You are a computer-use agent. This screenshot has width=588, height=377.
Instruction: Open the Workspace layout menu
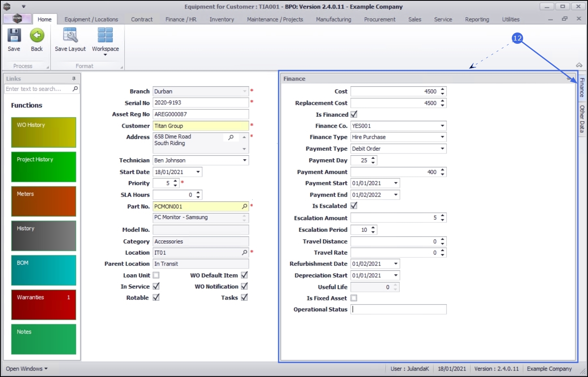tap(105, 41)
